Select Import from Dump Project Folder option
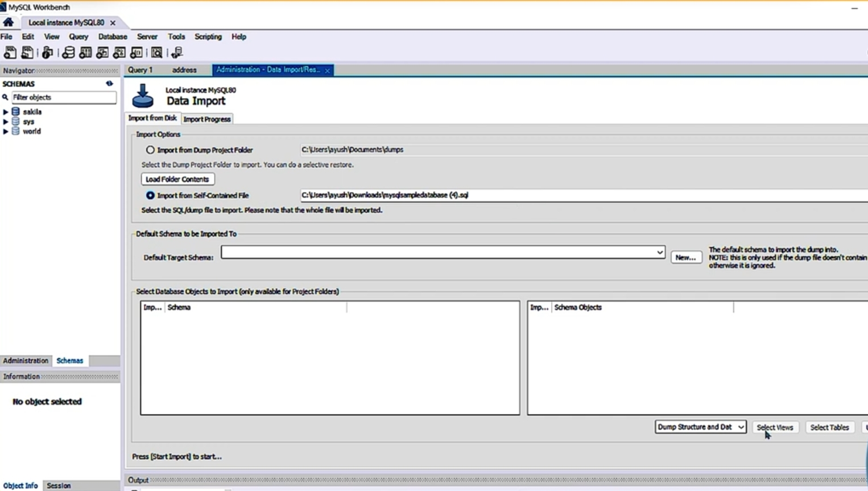This screenshot has height=491, width=868. 150,150
